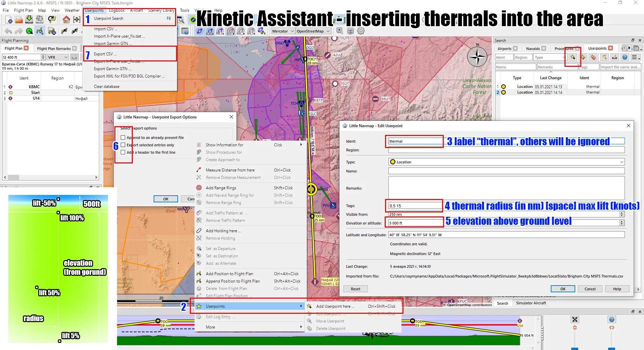Click the scenery database stack icon
Screen dimensions: 644x350
coord(351,31)
